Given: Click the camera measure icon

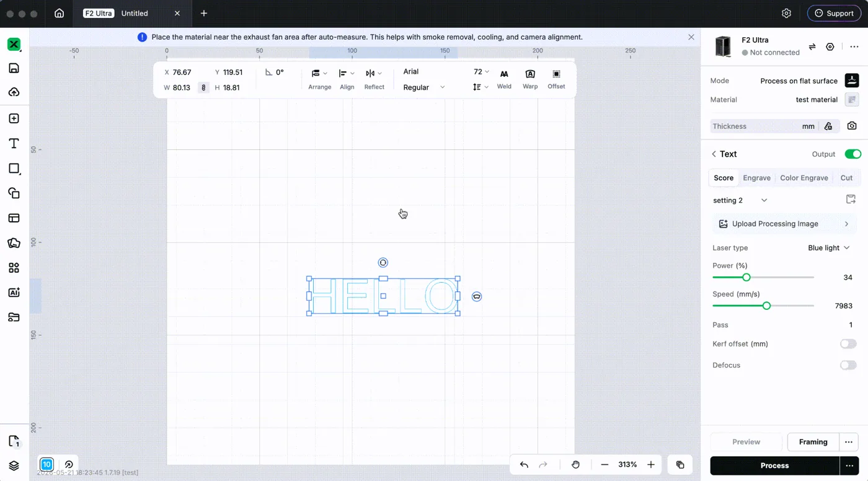Looking at the screenshot, I should tap(852, 126).
